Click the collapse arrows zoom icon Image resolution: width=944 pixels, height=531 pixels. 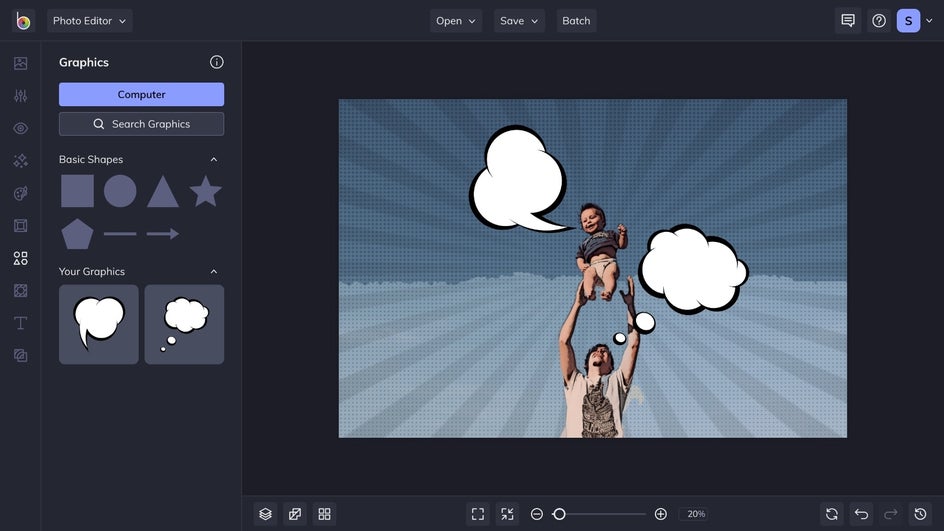point(508,514)
